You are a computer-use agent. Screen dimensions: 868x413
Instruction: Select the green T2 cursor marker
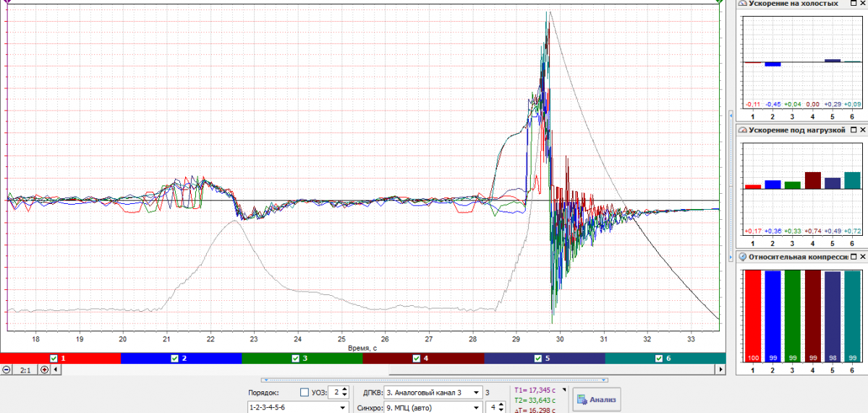(720, 1)
